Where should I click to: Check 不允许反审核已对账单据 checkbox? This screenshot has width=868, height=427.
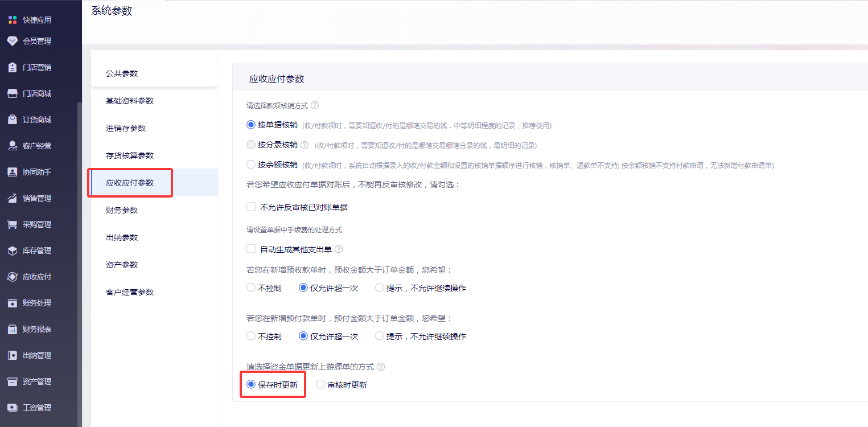pos(251,207)
